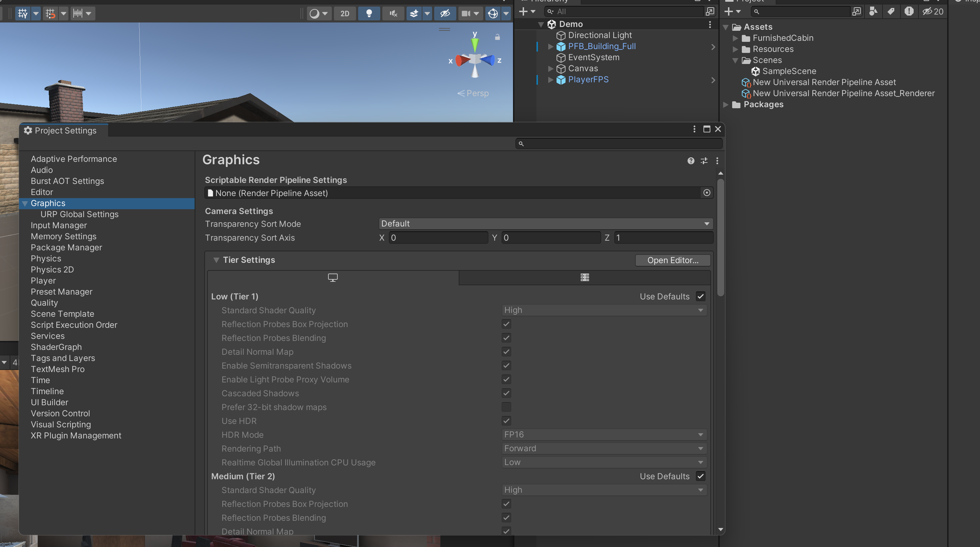980x547 pixels.
Task: Uncheck Use Defaults for Medium Tier 2
Action: pos(701,476)
